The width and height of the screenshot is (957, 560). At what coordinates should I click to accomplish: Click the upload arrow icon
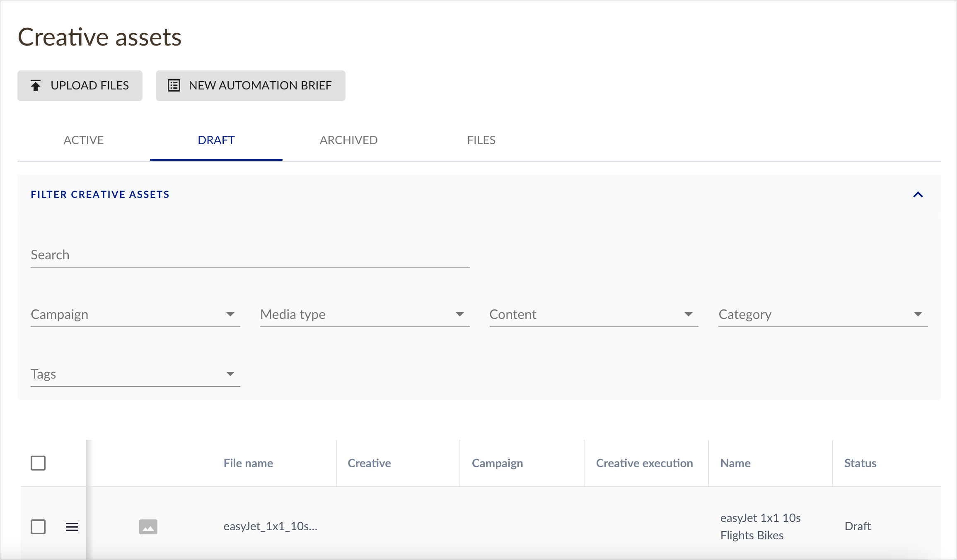tap(36, 85)
